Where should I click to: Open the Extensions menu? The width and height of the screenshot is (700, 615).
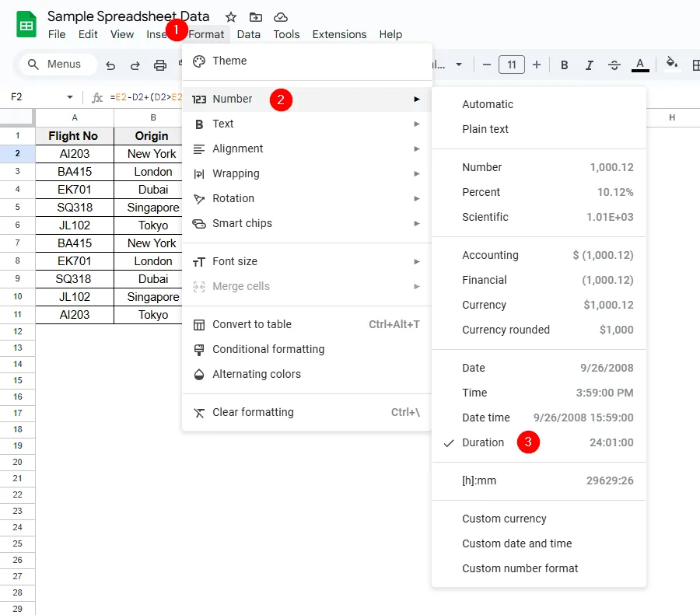pyautogui.click(x=339, y=34)
